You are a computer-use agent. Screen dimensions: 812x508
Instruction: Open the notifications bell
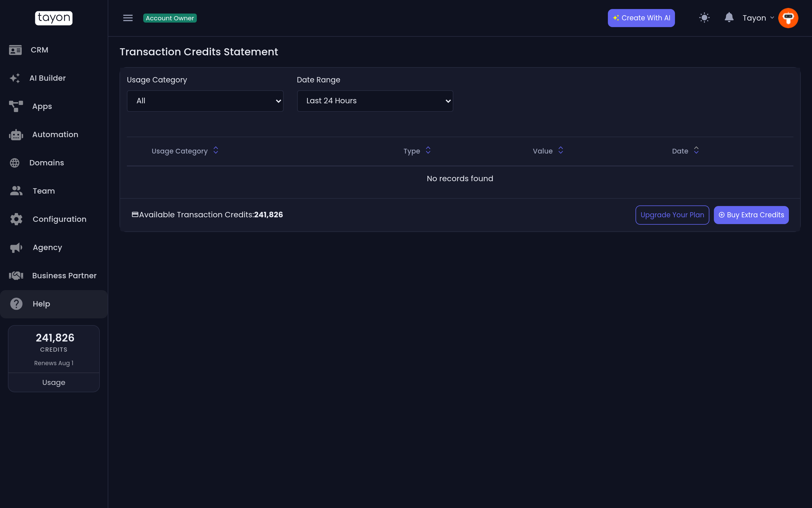[729, 17]
